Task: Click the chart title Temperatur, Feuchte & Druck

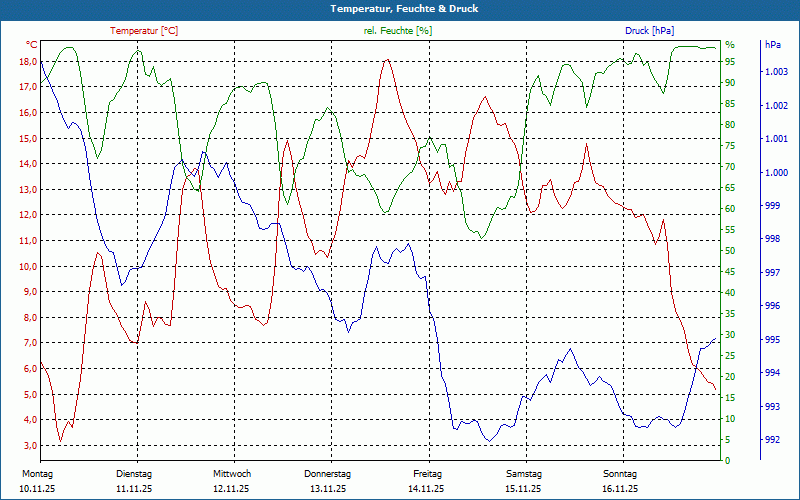Action: pyautogui.click(x=399, y=9)
